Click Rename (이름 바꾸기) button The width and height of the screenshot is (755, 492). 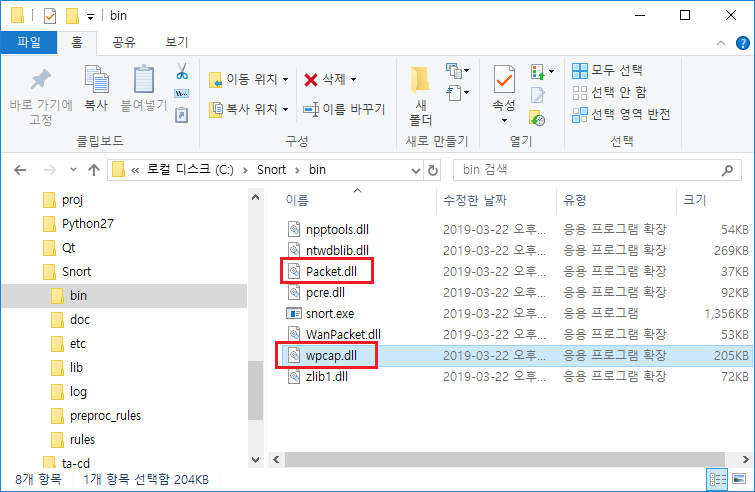pyautogui.click(x=343, y=109)
